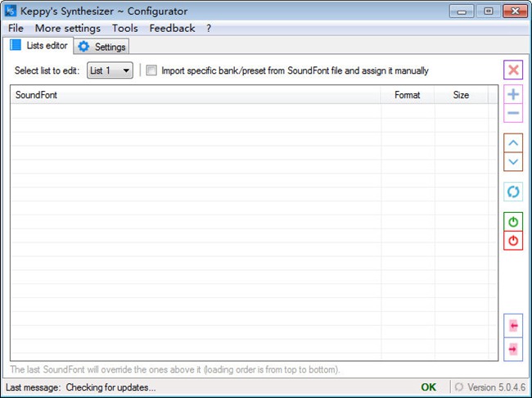
Task: Click the pink right arrow export icon
Action: [513, 349]
